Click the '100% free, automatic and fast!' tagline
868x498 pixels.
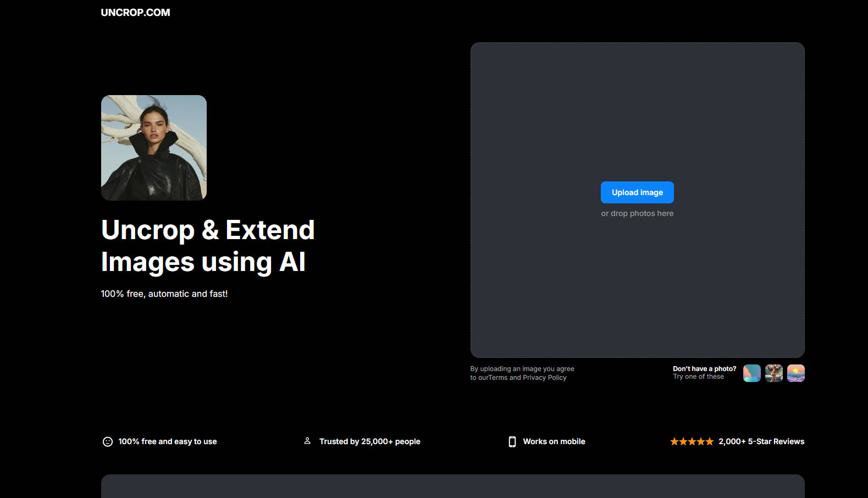[164, 294]
